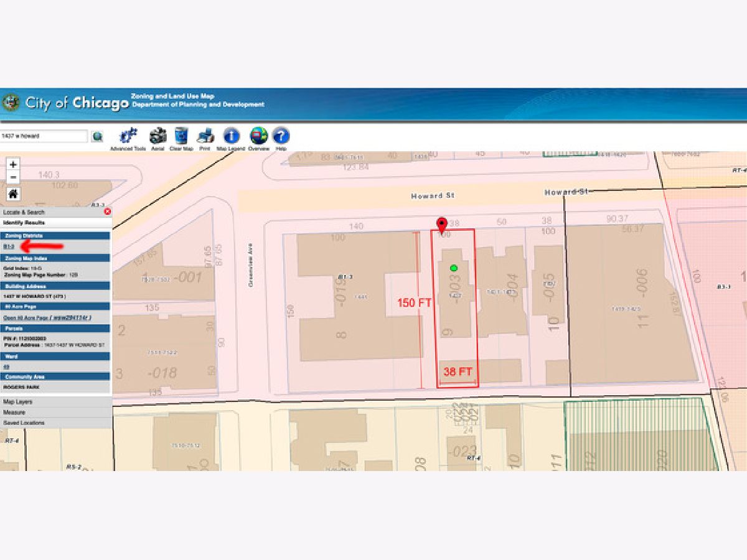747x560 pixels.
Task: Open the B1-3 zoning district link
Action: point(9,247)
